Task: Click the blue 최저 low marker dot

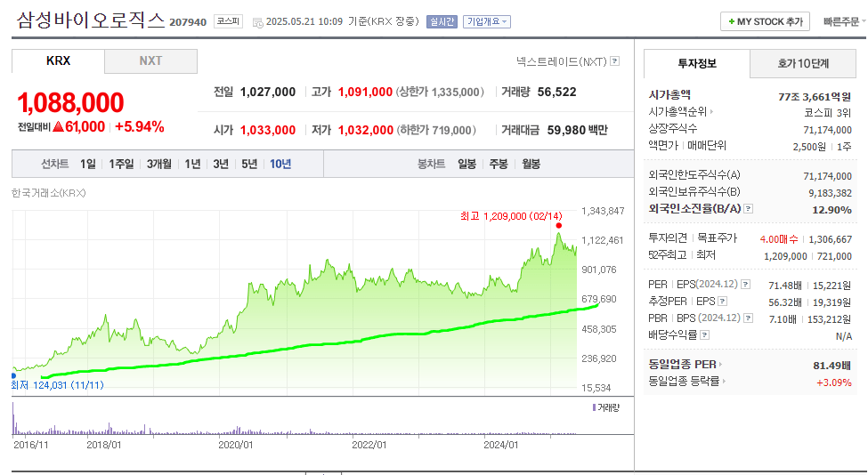Action: 13,376
